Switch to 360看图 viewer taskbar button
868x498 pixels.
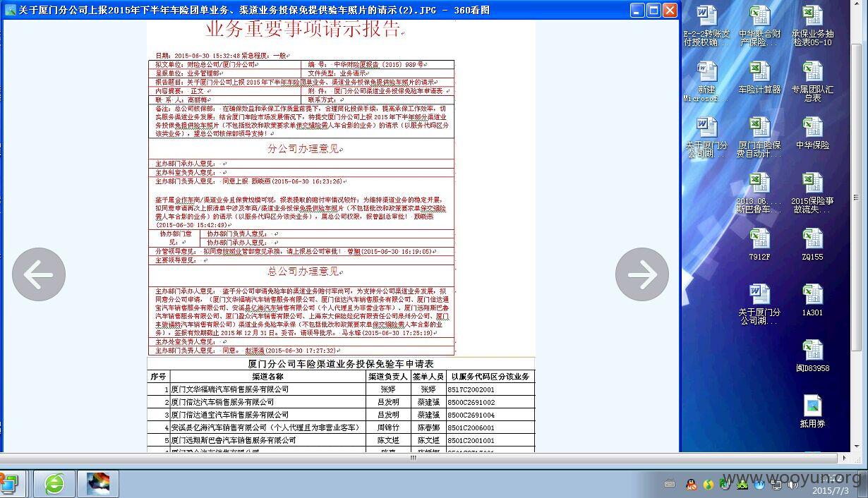click(x=98, y=484)
